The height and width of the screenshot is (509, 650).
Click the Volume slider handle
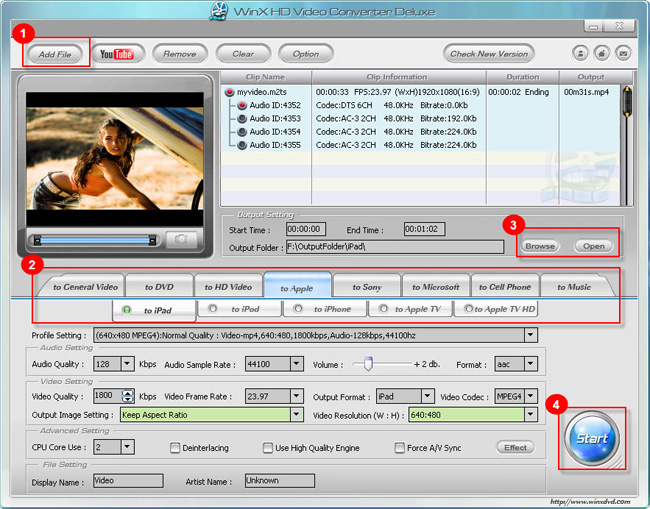(367, 364)
